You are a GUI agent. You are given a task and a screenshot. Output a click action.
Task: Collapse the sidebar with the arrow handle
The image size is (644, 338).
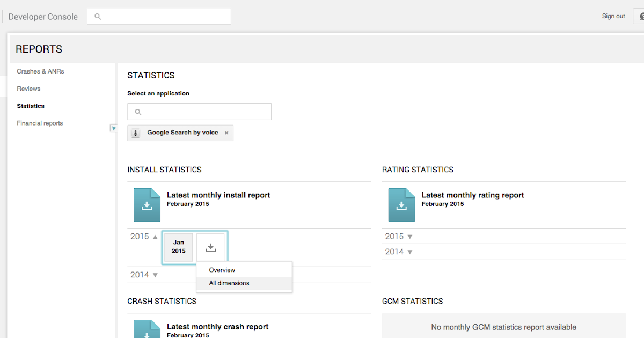point(113,128)
